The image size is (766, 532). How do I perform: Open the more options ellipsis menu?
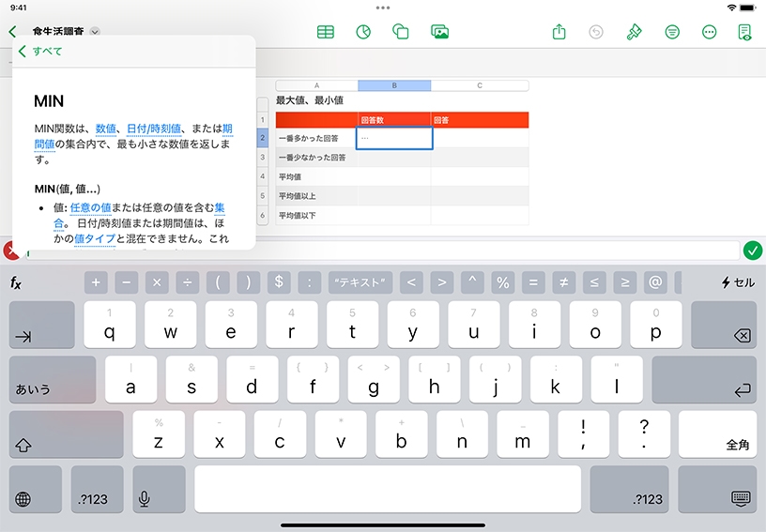[710, 32]
